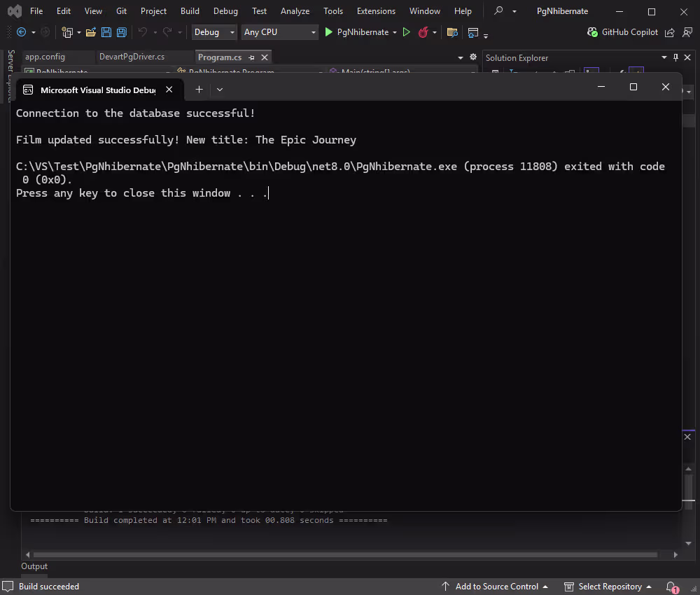Image resolution: width=700 pixels, height=595 pixels.
Task: Click the Open File folder icon
Action: [x=91, y=32]
